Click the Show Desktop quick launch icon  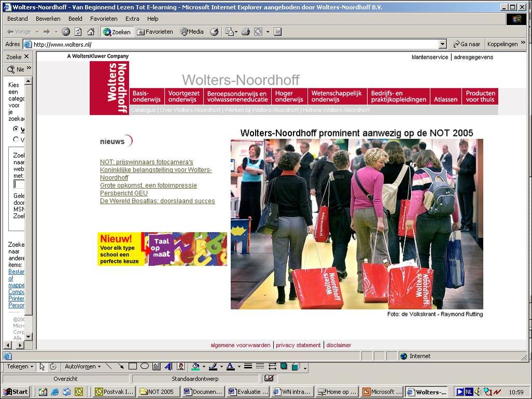pyautogui.click(x=43, y=392)
